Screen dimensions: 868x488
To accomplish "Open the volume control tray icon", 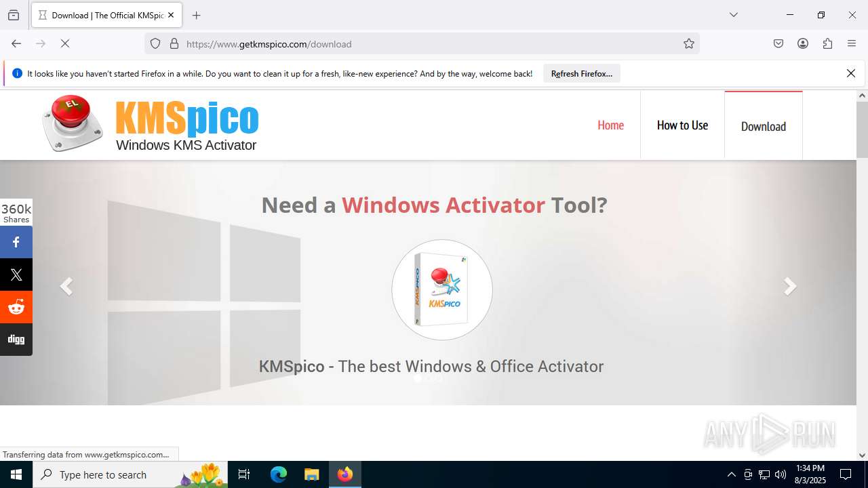I will (781, 474).
